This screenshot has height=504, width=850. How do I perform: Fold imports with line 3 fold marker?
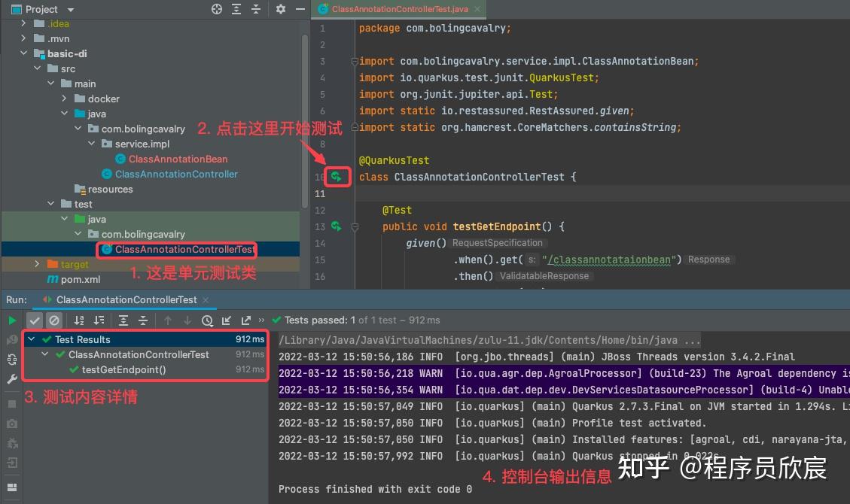click(355, 61)
